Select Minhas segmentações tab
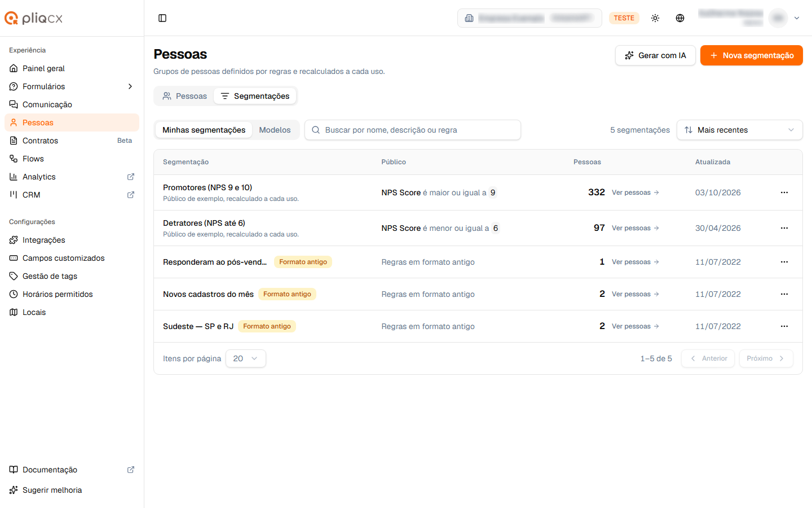The width and height of the screenshot is (812, 508). [x=204, y=130]
